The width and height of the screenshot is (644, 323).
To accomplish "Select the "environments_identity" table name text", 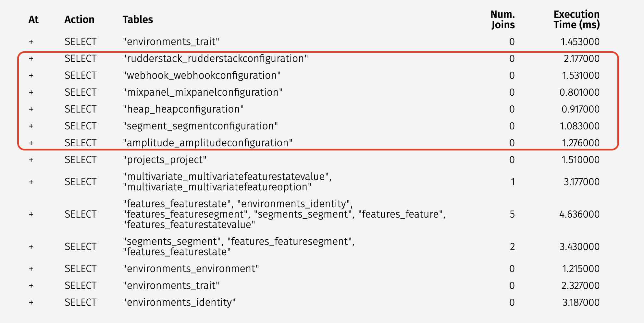I will [x=179, y=303].
